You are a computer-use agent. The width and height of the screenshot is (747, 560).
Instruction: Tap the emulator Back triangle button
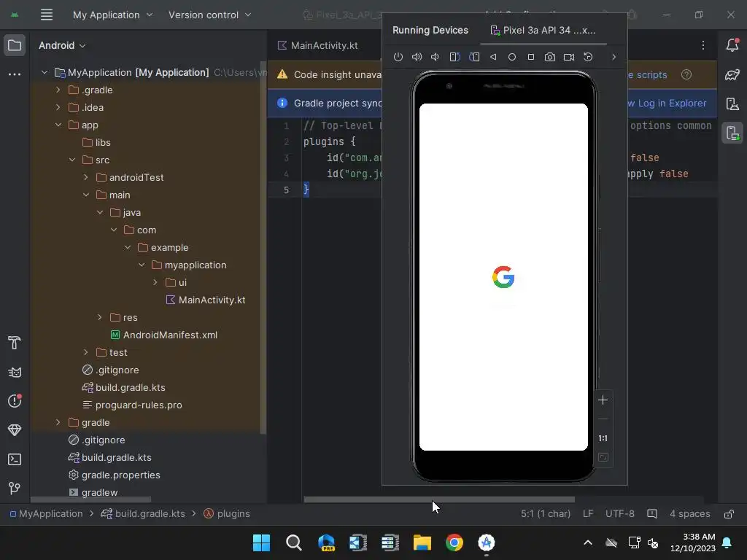point(493,57)
